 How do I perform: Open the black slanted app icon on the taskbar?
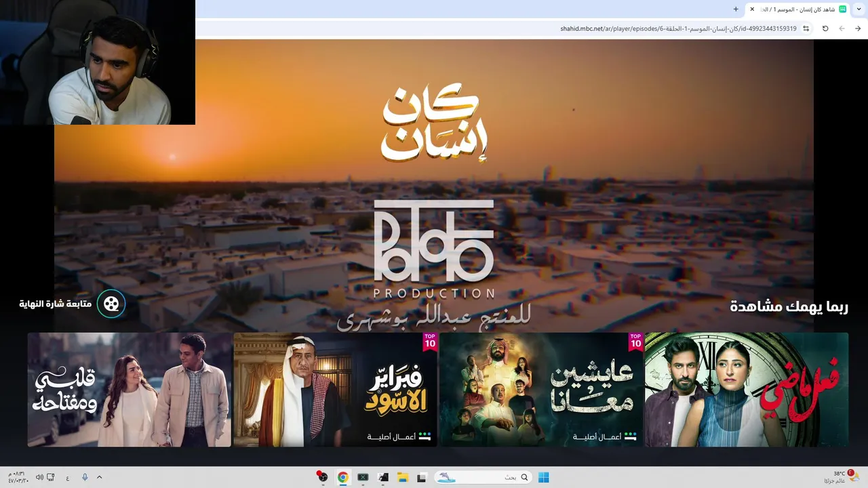[382, 477]
